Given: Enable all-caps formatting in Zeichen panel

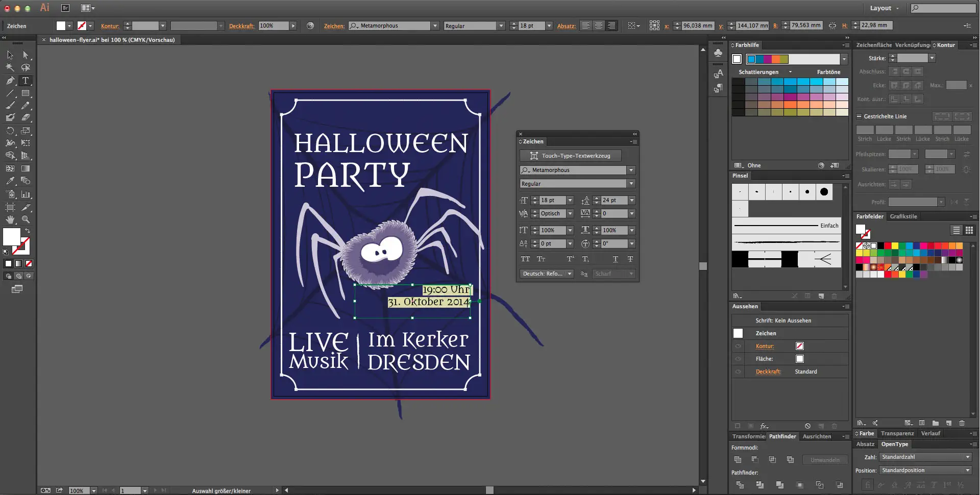Looking at the screenshot, I should click(x=525, y=259).
